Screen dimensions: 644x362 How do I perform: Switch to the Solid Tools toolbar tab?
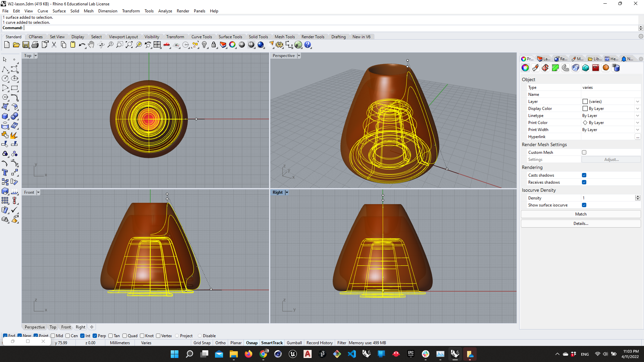click(x=258, y=37)
